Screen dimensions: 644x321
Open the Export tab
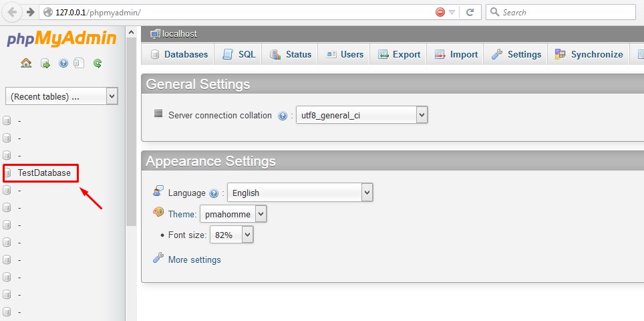tap(399, 55)
